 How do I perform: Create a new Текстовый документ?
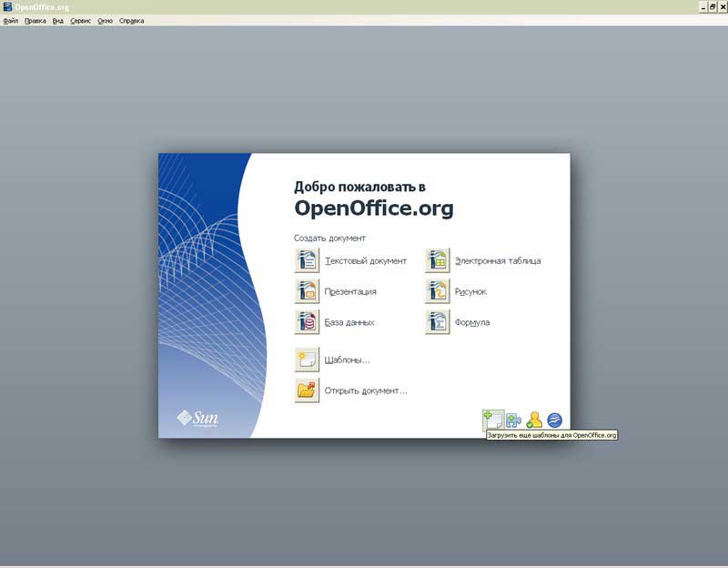pos(366,261)
